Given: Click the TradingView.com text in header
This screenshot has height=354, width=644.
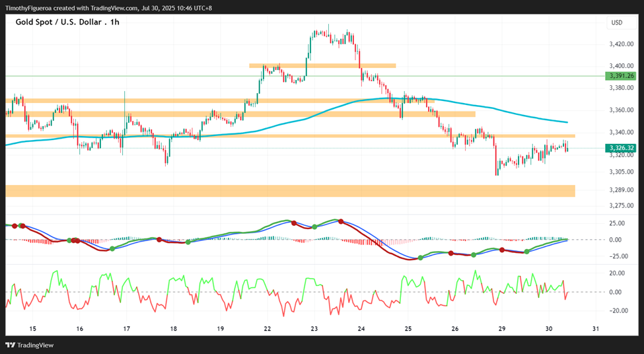Looking at the screenshot, I should pos(116,8).
